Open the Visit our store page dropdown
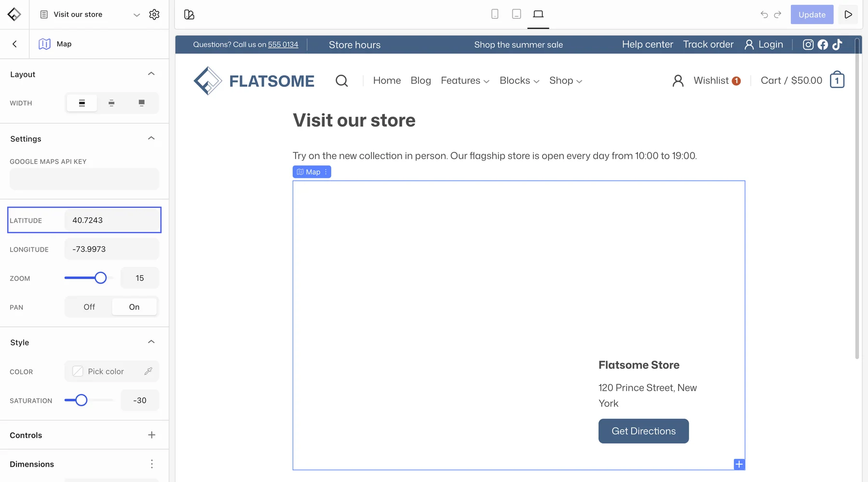868x482 pixels. pyautogui.click(x=137, y=15)
